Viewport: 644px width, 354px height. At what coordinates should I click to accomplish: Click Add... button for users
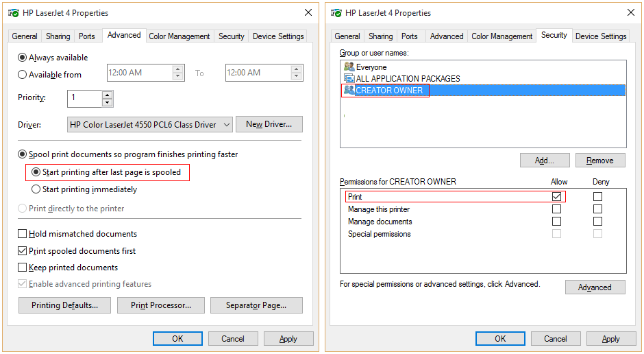coord(545,161)
